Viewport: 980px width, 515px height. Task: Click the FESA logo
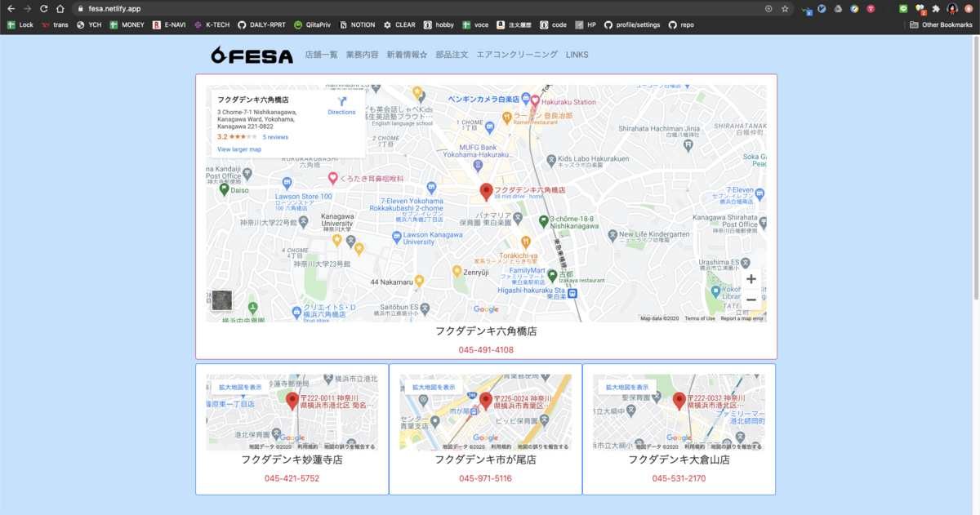click(x=253, y=55)
